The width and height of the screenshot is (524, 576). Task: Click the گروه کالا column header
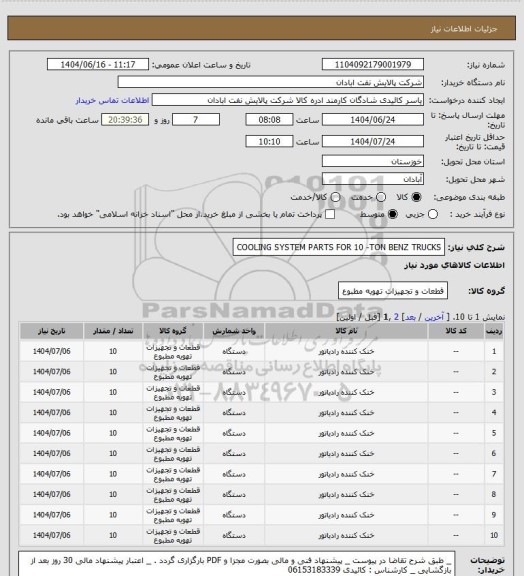coord(173,331)
